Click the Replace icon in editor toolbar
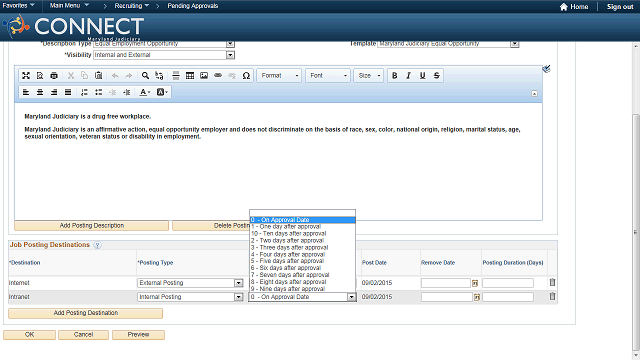 159,76
